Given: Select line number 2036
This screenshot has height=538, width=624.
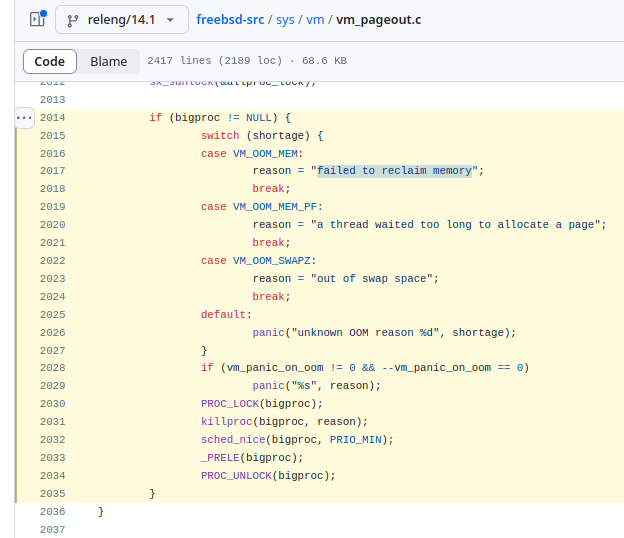Looking at the screenshot, I should 53,511.
